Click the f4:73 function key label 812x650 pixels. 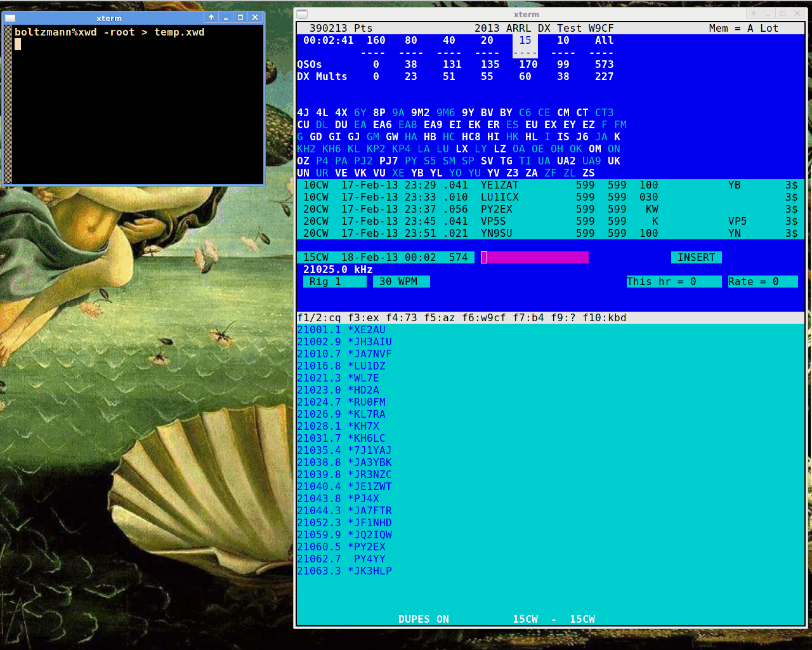click(x=402, y=318)
